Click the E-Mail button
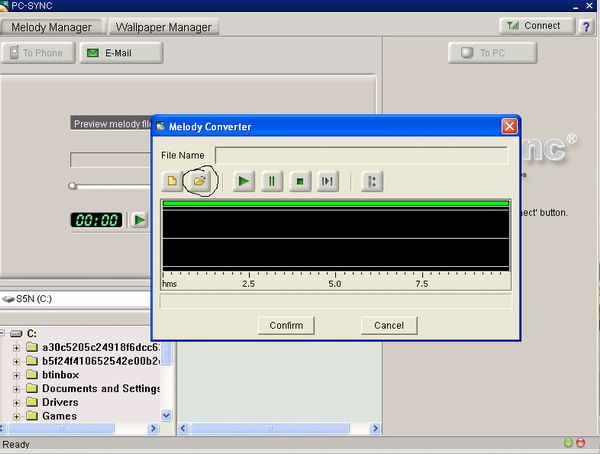This screenshot has width=600, height=454. 121,53
